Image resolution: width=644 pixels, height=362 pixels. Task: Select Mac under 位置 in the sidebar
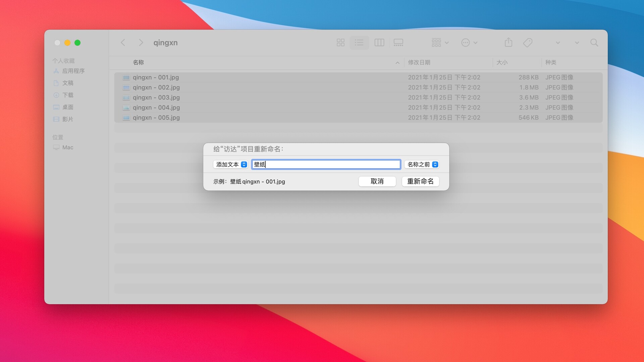pyautogui.click(x=67, y=147)
